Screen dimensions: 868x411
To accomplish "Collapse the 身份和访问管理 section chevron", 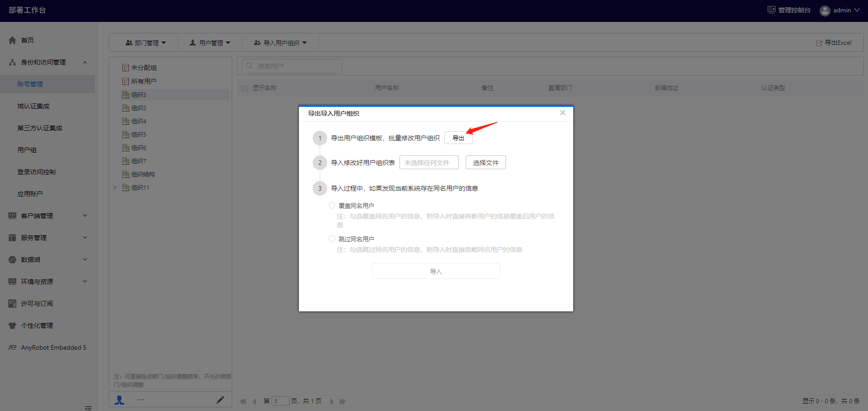I will 85,62.
